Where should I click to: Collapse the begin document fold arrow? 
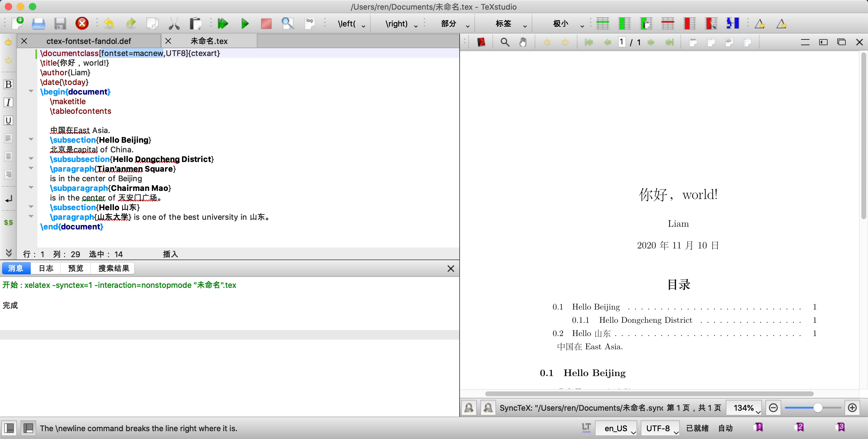(x=31, y=91)
